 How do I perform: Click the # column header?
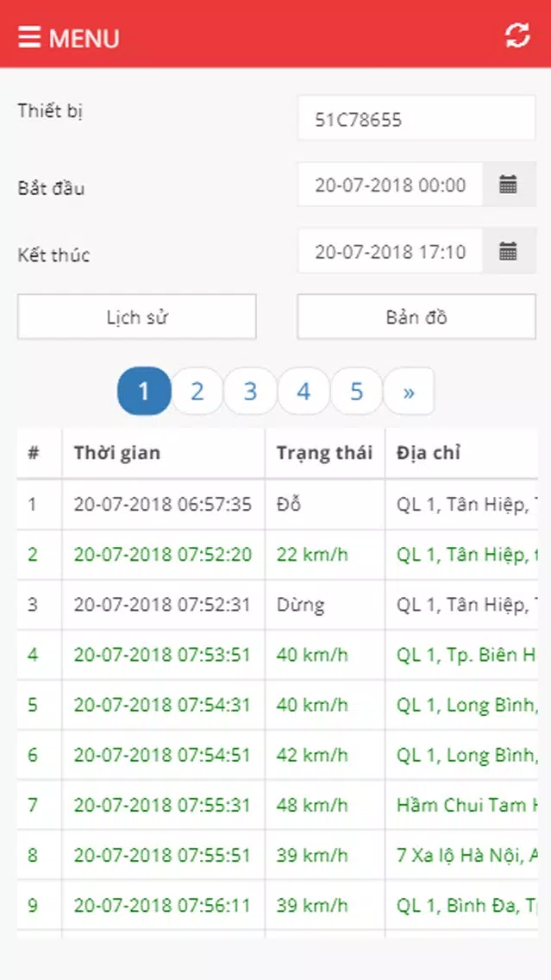pos(33,453)
